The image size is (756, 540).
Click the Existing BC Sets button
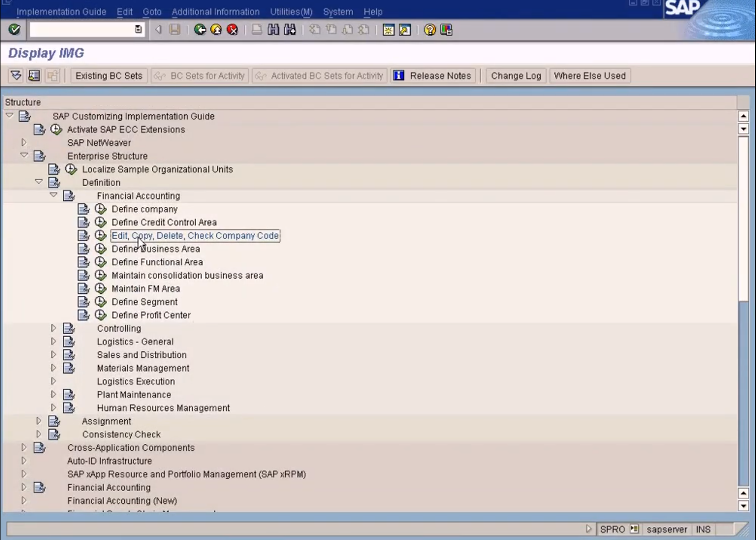[x=109, y=75]
